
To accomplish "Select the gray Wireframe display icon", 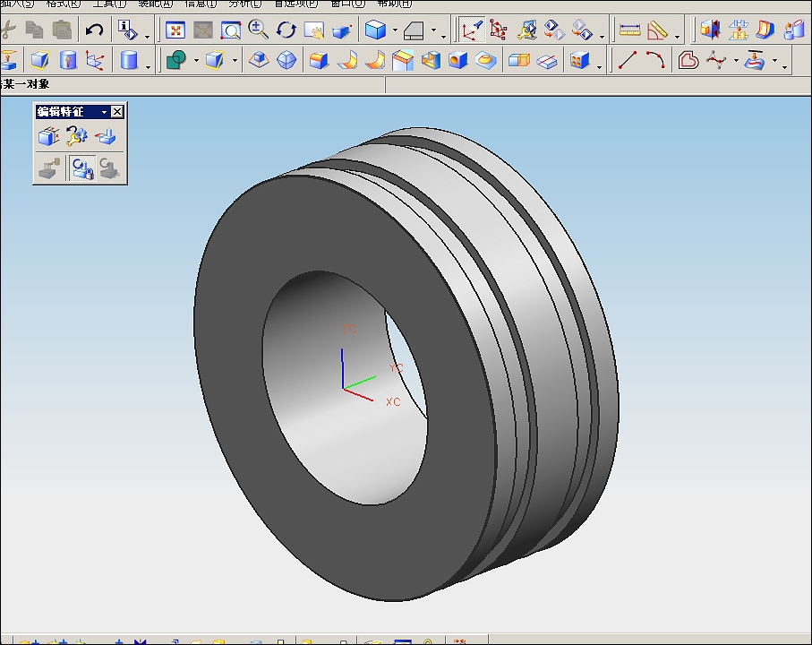I will click(415, 30).
